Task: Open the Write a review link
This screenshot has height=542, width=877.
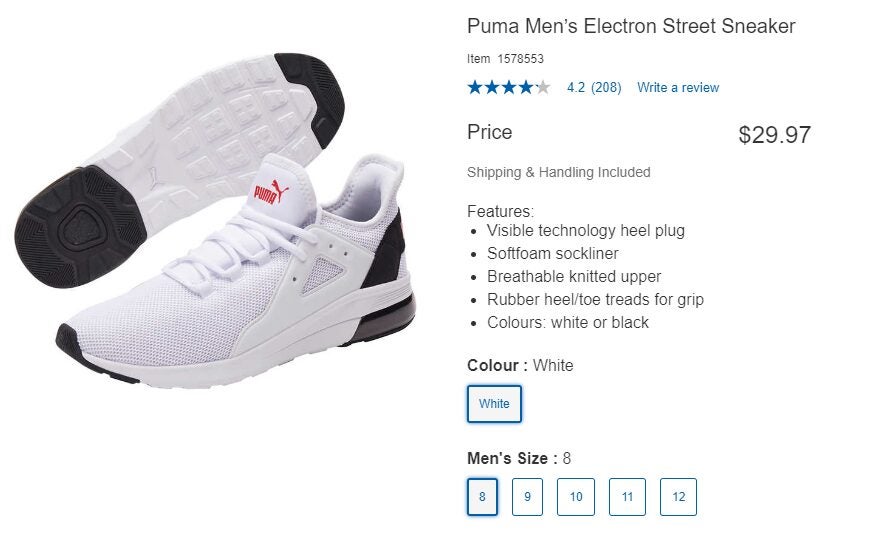Action: pyautogui.click(x=678, y=88)
